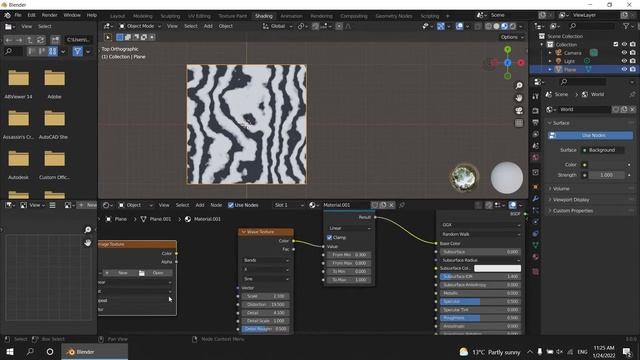Open Bands type dropdown on Wave Texture
Viewport: 640px width, 360px height.
click(266, 260)
